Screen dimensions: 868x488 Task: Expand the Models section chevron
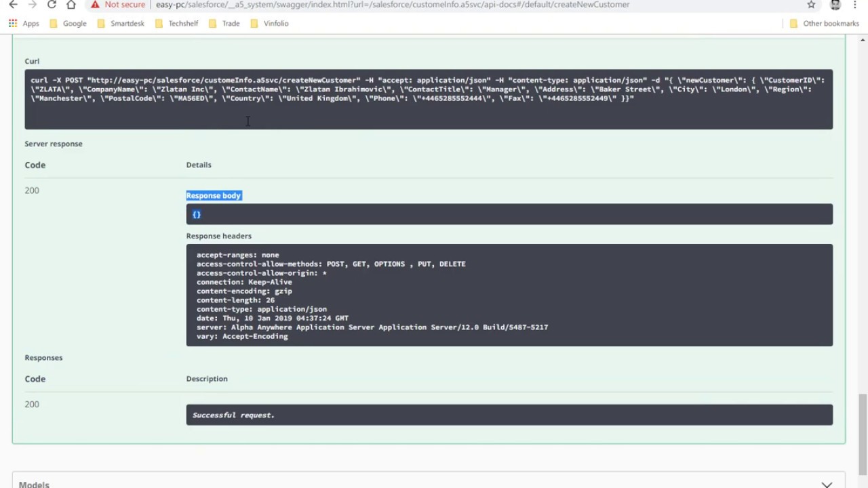[827, 484]
